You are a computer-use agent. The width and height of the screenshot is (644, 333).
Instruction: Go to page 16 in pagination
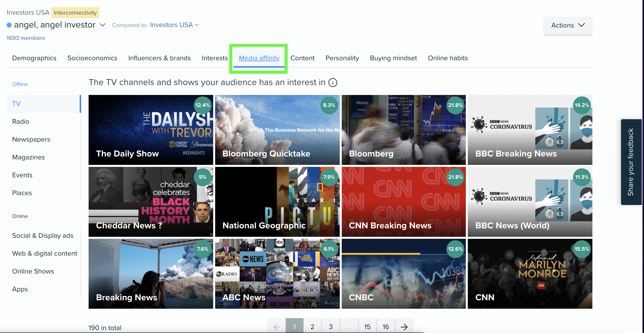coord(386,327)
